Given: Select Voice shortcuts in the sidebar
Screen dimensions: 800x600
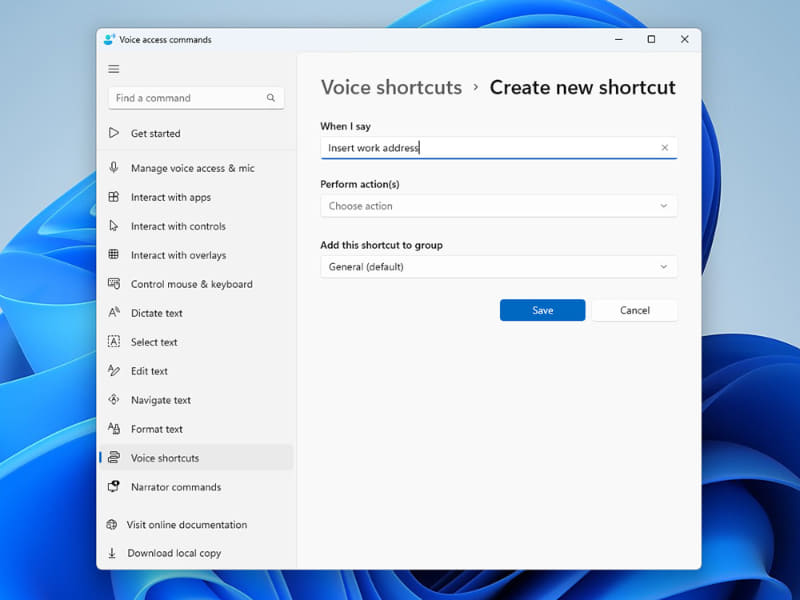Looking at the screenshot, I should [163, 458].
